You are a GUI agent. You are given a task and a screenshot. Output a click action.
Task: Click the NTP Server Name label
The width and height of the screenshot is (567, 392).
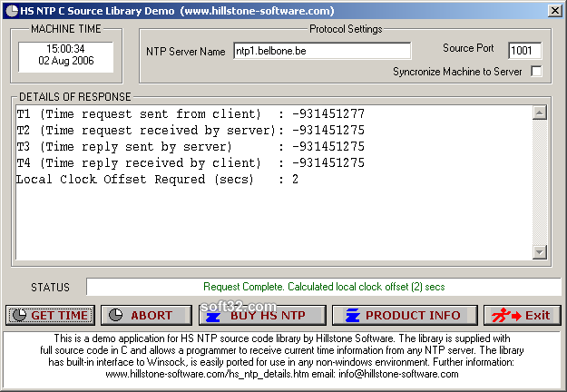click(x=185, y=52)
